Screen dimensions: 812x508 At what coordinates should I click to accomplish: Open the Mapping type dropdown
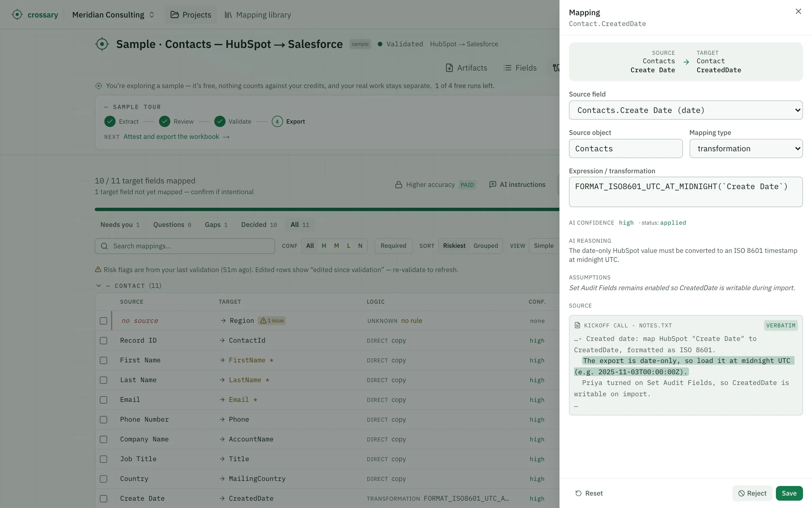pyautogui.click(x=746, y=148)
